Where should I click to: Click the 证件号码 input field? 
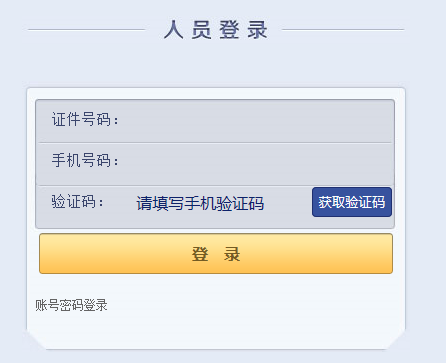point(257,120)
